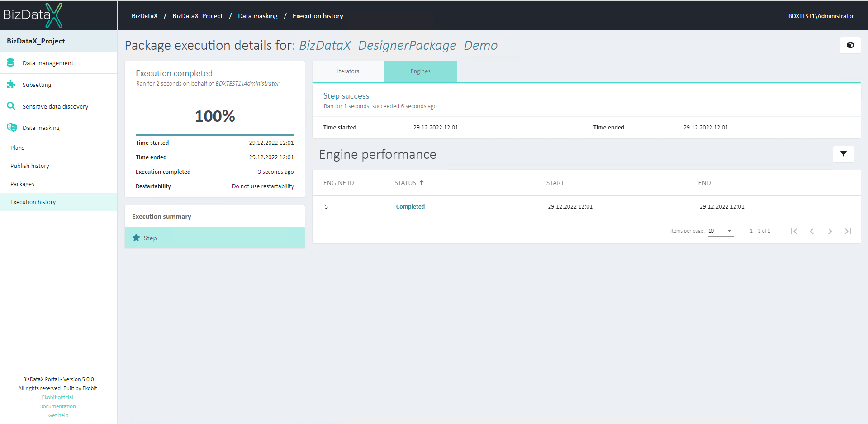Open Publish history page
Image resolution: width=868 pixels, height=424 pixels.
click(59, 166)
